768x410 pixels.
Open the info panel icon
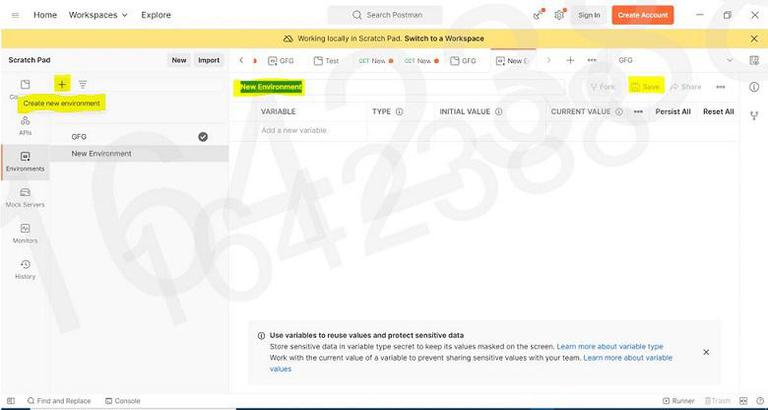754,87
